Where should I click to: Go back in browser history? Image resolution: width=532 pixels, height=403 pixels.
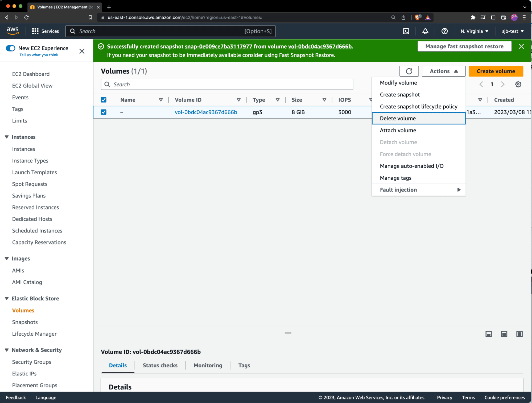point(7,18)
